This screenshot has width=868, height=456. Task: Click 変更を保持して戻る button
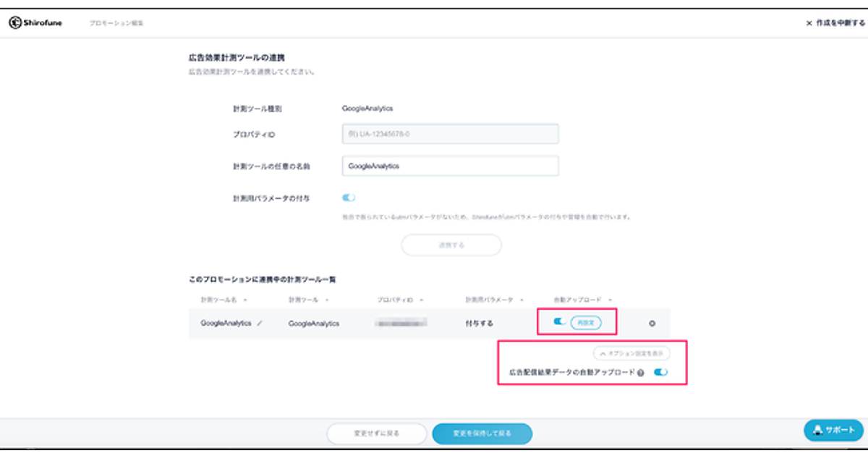pyautogui.click(x=482, y=434)
